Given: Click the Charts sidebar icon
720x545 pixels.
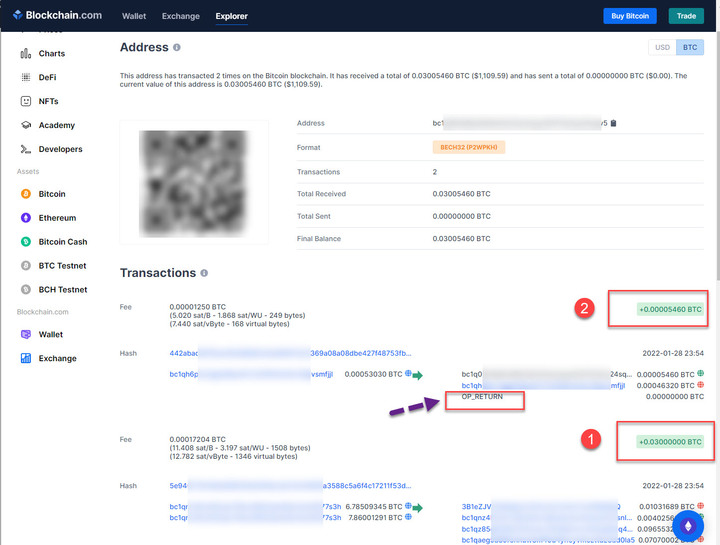Looking at the screenshot, I should pos(26,53).
